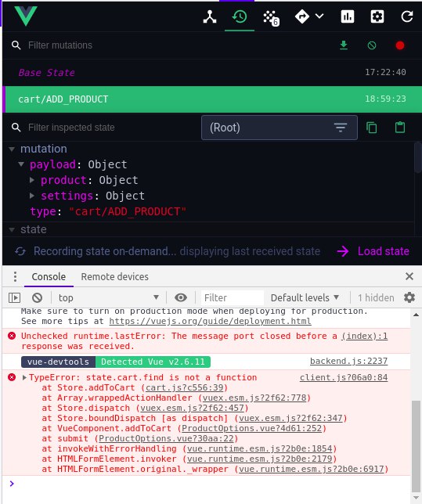Click the Revert all mutations icon

tap(372, 45)
